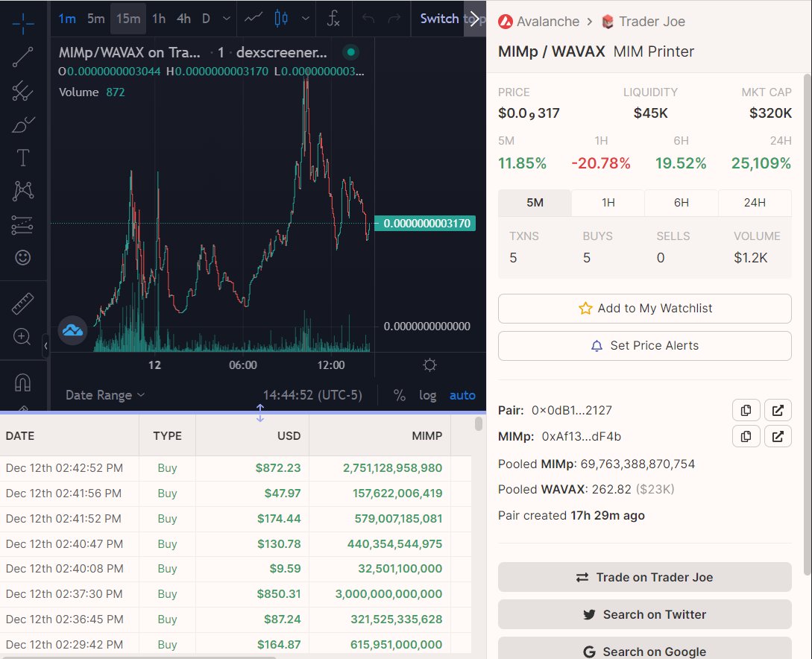Image resolution: width=812 pixels, height=659 pixels.
Task: Open MIMp token in explorer
Action: [x=777, y=436]
